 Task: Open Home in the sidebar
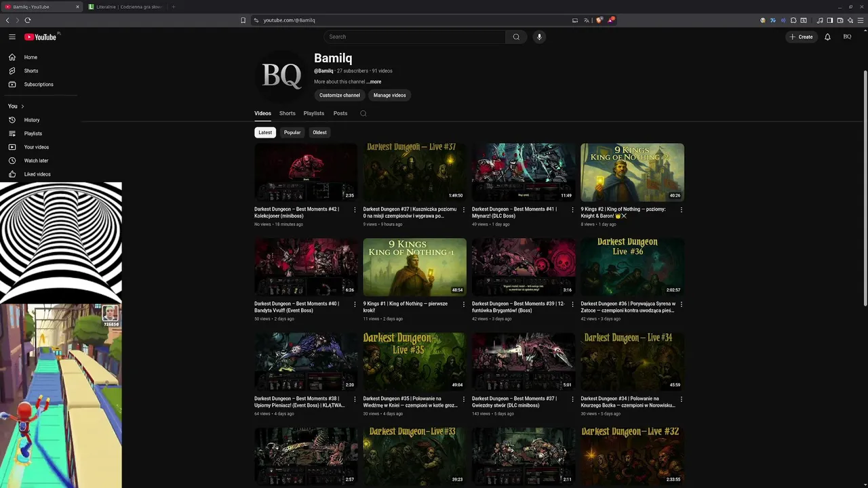point(39,58)
